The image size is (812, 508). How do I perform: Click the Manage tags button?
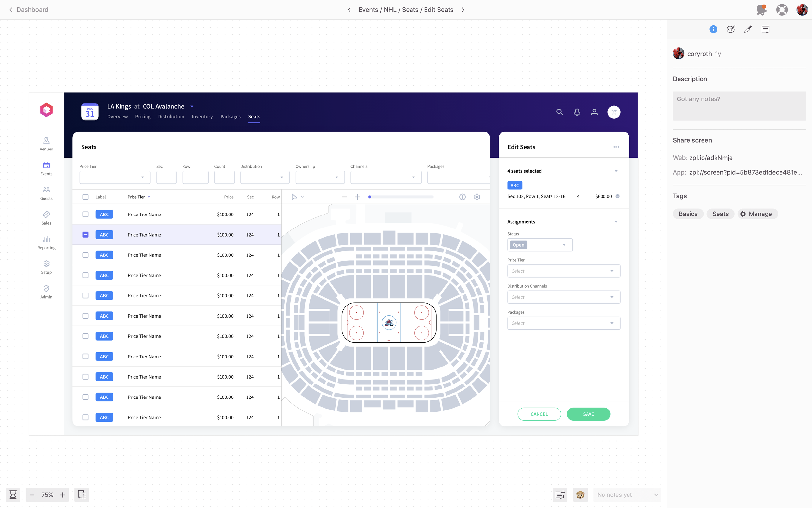pos(757,214)
